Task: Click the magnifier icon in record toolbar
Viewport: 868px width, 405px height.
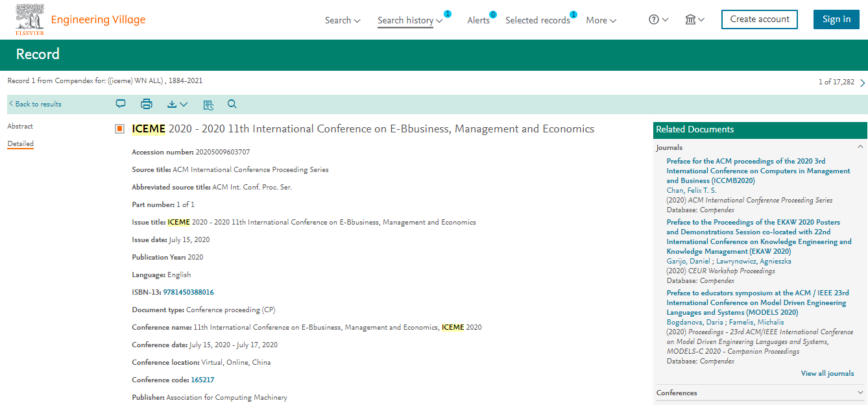Action: [x=232, y=104]
